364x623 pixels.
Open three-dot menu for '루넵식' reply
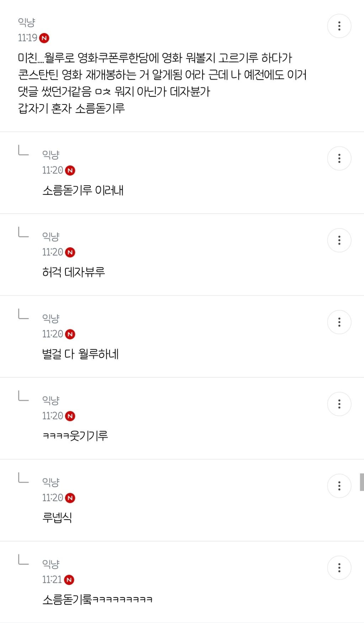(x=339, y=486)
